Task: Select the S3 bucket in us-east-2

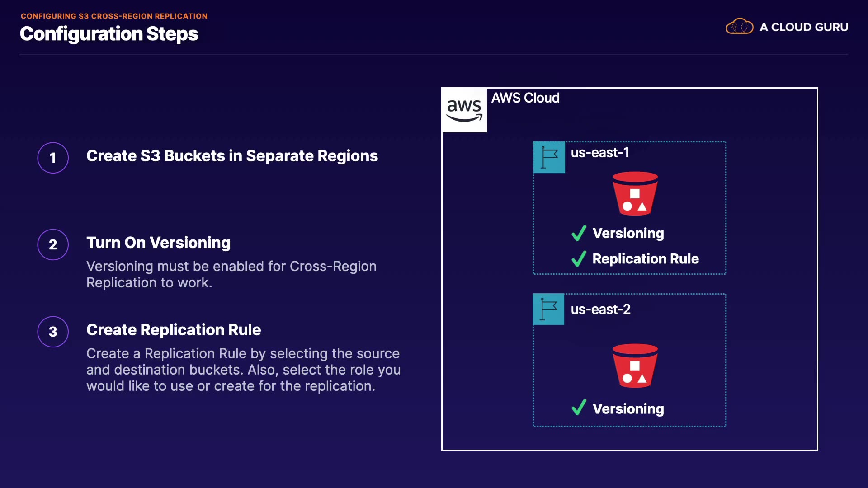Action: pyautogui.click(x=635, y=366)
